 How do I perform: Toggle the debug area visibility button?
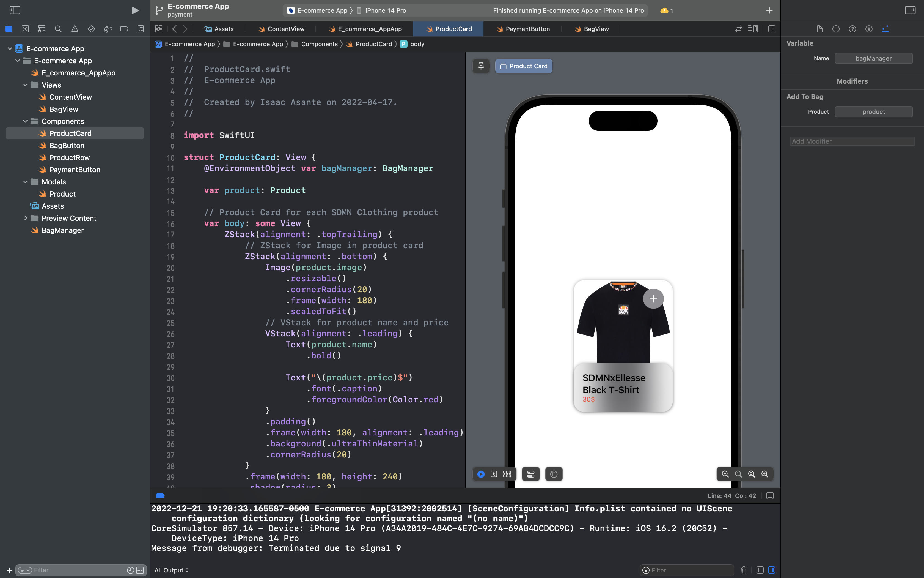tap(770, 496)
